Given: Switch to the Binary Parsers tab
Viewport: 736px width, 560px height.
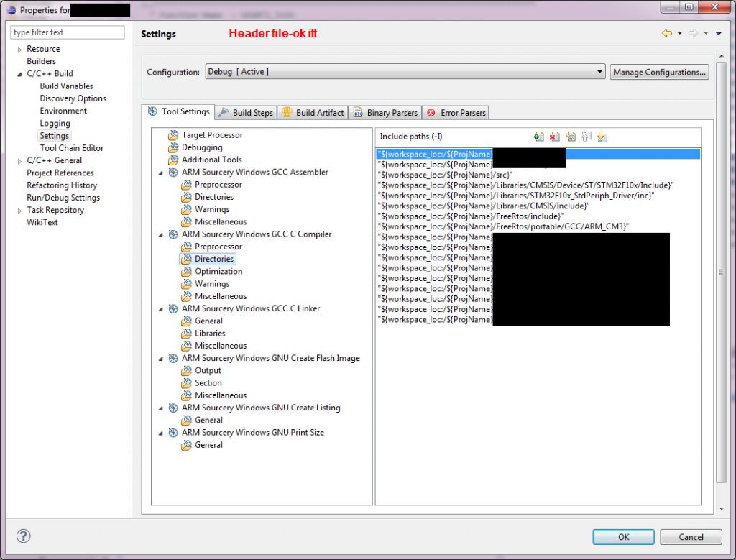Looking at the screenshot, I should tap(385, 113).
